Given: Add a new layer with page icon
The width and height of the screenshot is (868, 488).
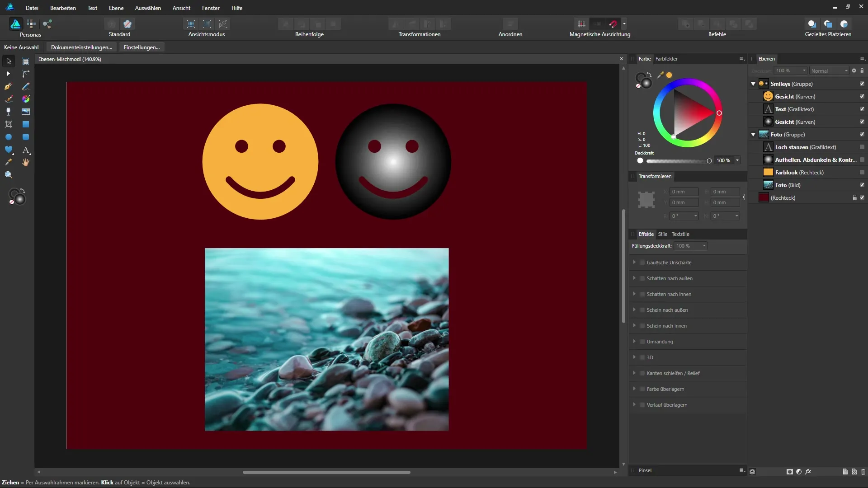Looking at the screenshot, I should point(845,471).
